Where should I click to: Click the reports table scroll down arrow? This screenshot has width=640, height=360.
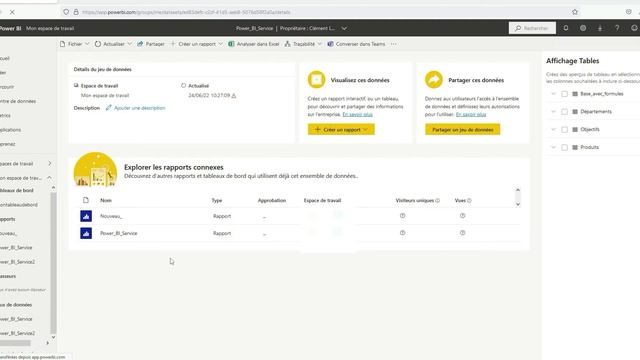click(518, 204)
